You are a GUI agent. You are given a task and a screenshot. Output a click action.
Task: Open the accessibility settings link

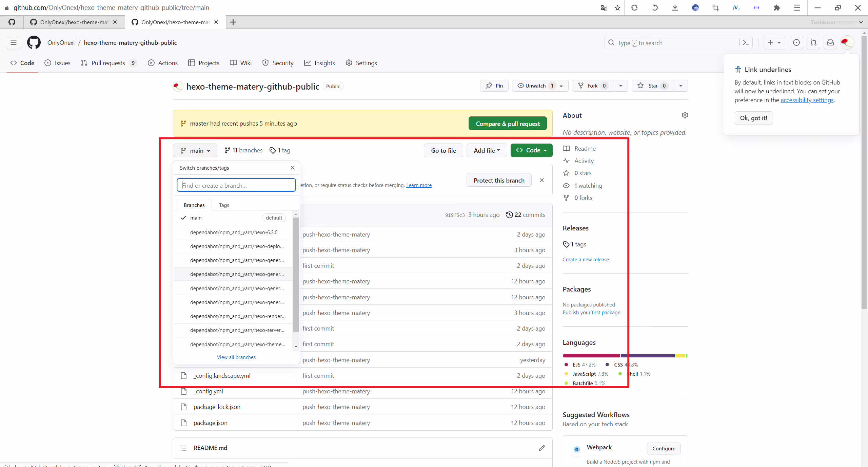(x=807, y=100)
